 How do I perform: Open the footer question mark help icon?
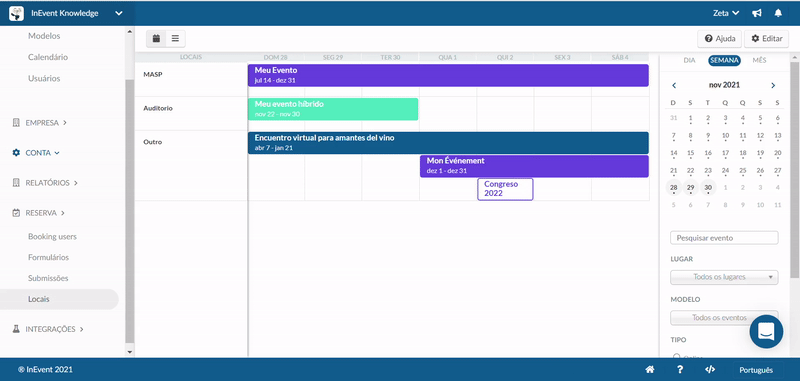(680, 370)
